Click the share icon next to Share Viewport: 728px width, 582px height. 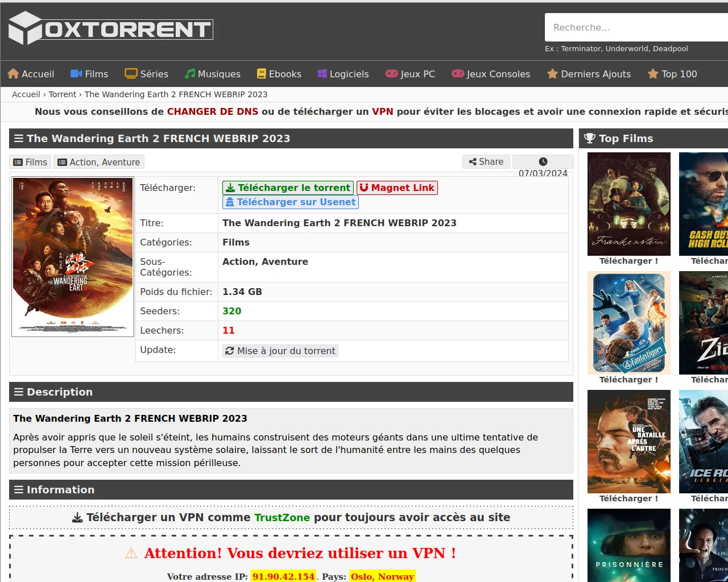(473, 162)
